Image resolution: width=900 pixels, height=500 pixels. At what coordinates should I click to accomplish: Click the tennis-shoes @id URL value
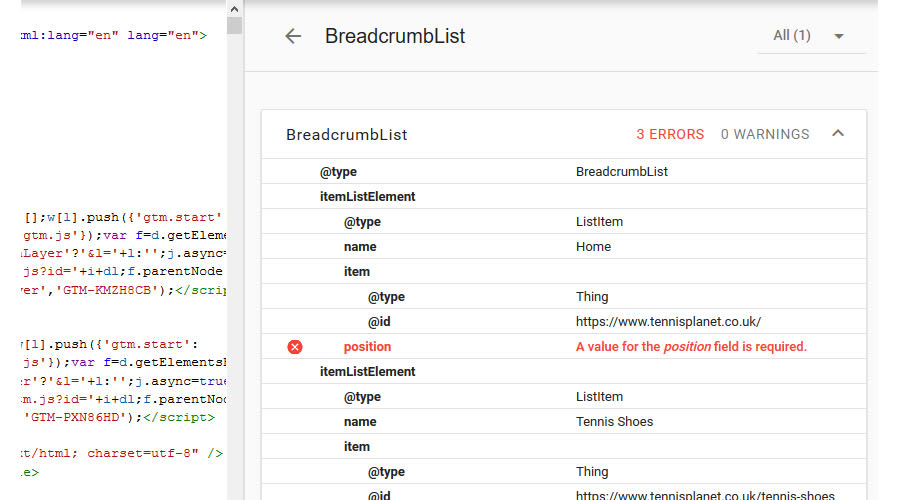pos(705,494)
